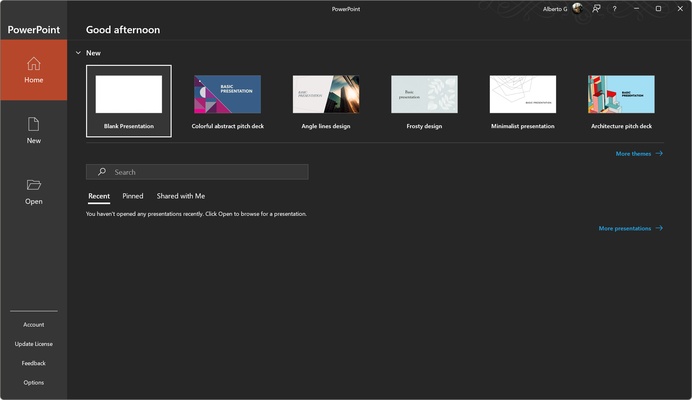The image size is (692, 400).
Task: Select the Minimalist presentation template
Action: coord(523,101)
